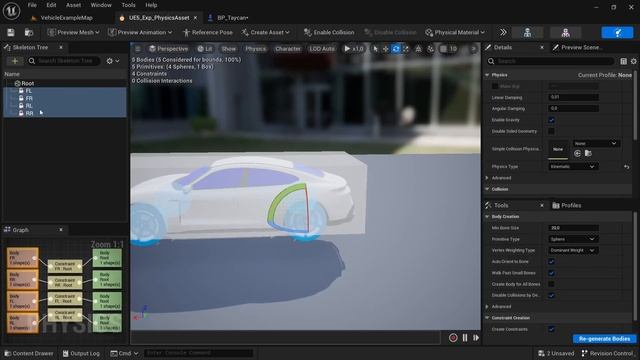Reset Physics Type to default arrow
The image size is (640, 360).
point(627,167)
